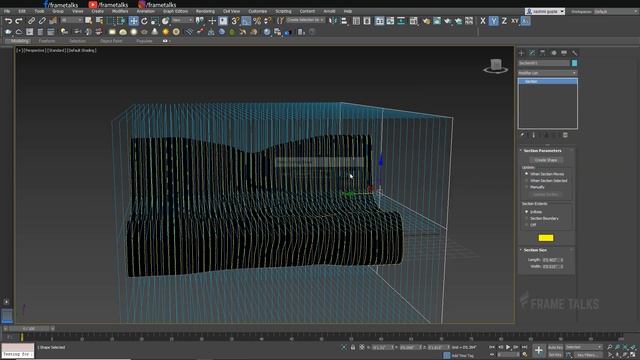Open the Modifier List dropdown

(547, 73)
